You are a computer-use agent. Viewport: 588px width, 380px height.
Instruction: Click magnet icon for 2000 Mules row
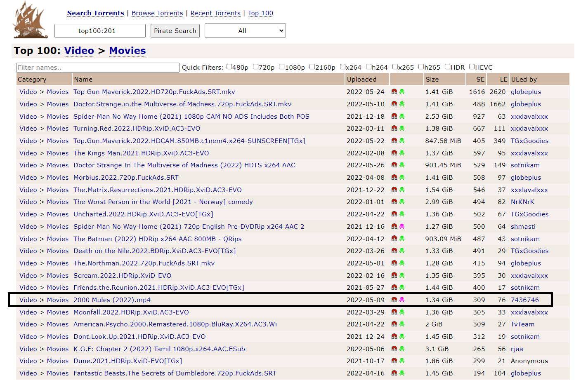coord(394,300)
